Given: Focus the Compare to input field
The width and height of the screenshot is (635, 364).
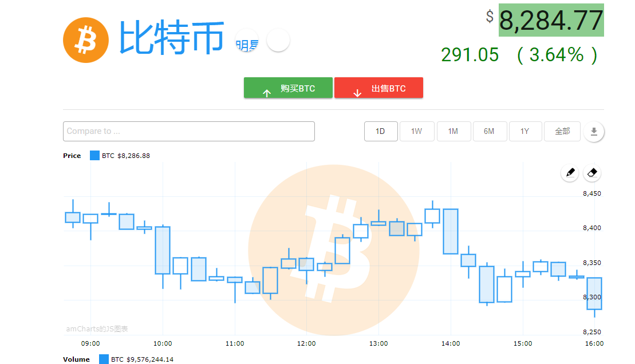Looking at the screenshot, I should point(189,131).
